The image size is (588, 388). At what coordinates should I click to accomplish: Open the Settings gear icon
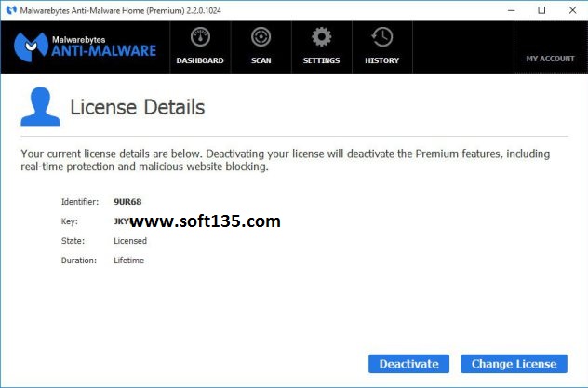click(321, 37)
